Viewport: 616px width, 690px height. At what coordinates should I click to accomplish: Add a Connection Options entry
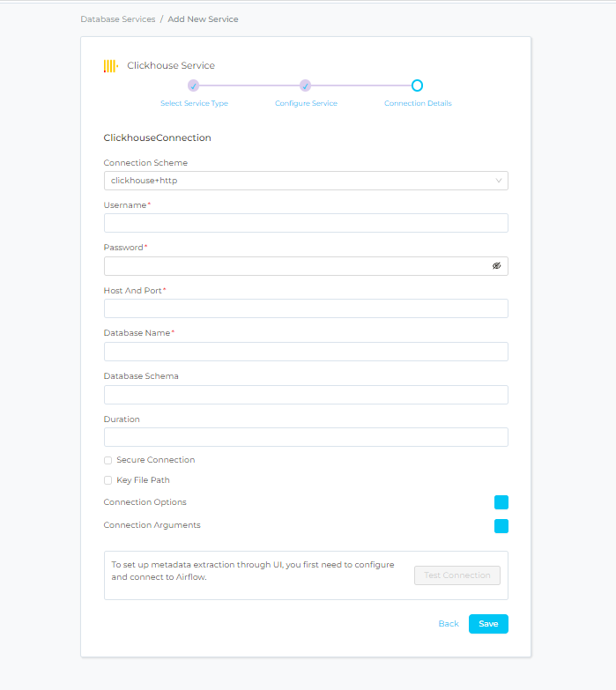pos(501,502)
